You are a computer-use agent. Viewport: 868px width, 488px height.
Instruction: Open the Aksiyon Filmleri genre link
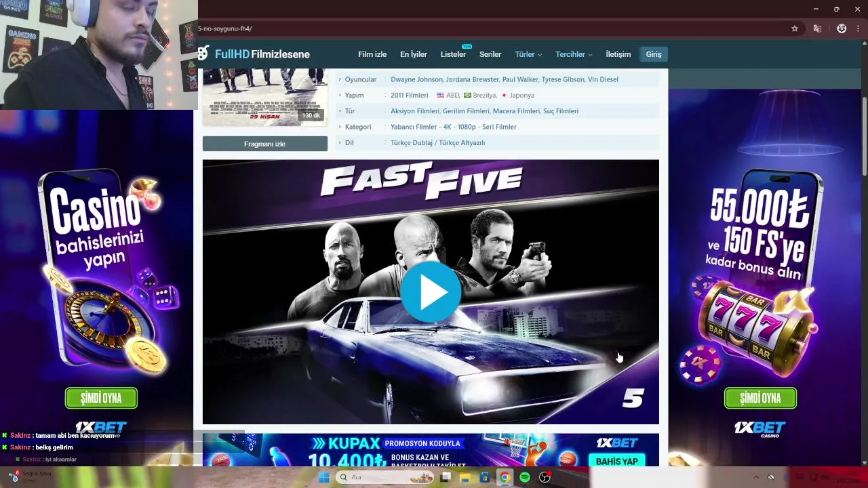(415, 111)
